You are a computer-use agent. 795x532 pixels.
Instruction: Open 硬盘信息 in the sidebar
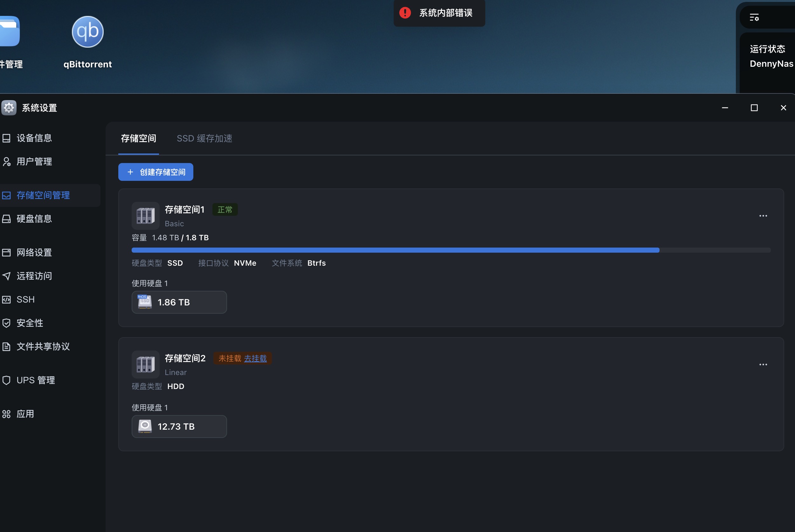point(34,219)
